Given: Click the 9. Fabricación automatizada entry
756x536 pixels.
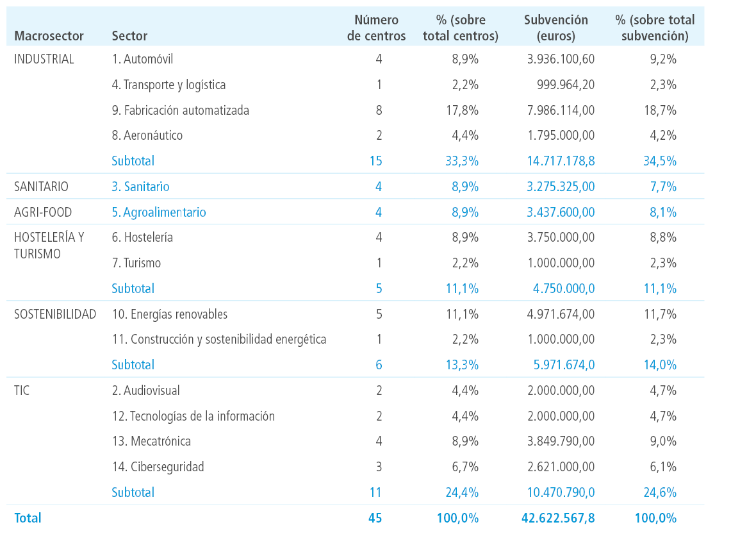Looking at the screenshot, I should (x=180, y=110).
